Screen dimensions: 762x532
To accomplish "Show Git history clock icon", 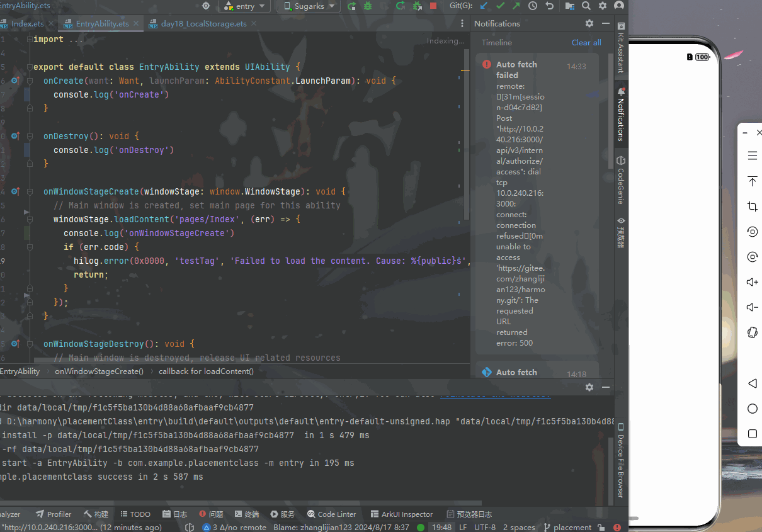I will (533, 6).
